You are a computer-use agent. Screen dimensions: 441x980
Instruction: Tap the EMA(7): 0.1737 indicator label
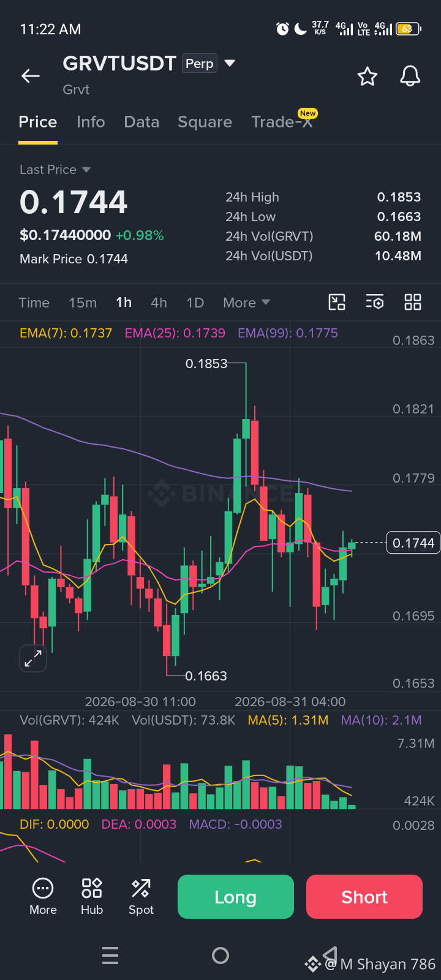click(66, 333)
